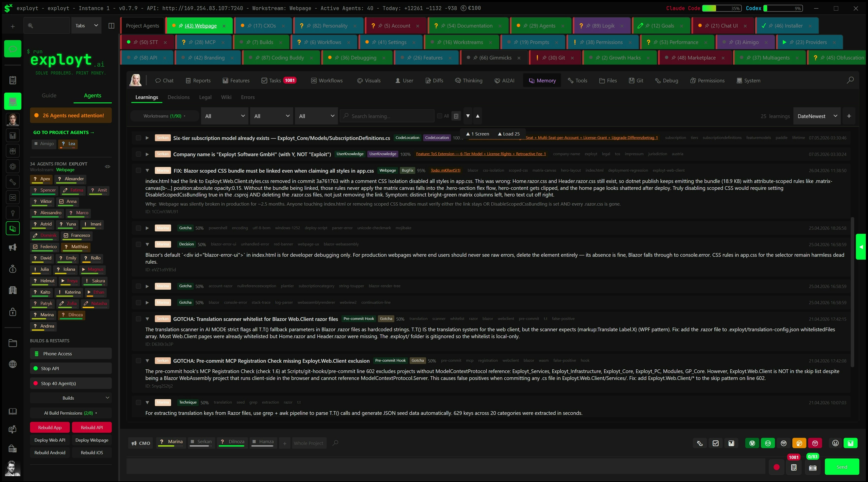Image resolution: width=868 pixels, height=482 pixels.
Task: Open the megaphone marketing sidebar icon
Action: click(13, 247)
